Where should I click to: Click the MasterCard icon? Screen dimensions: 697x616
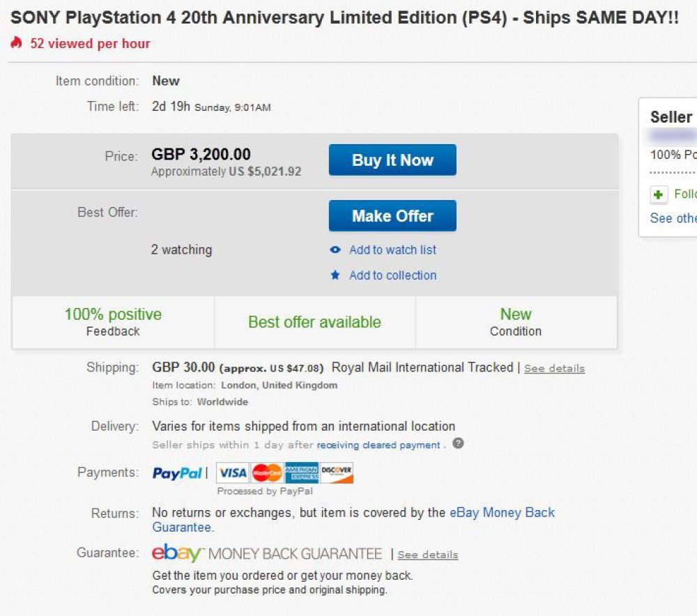point(267,472)
